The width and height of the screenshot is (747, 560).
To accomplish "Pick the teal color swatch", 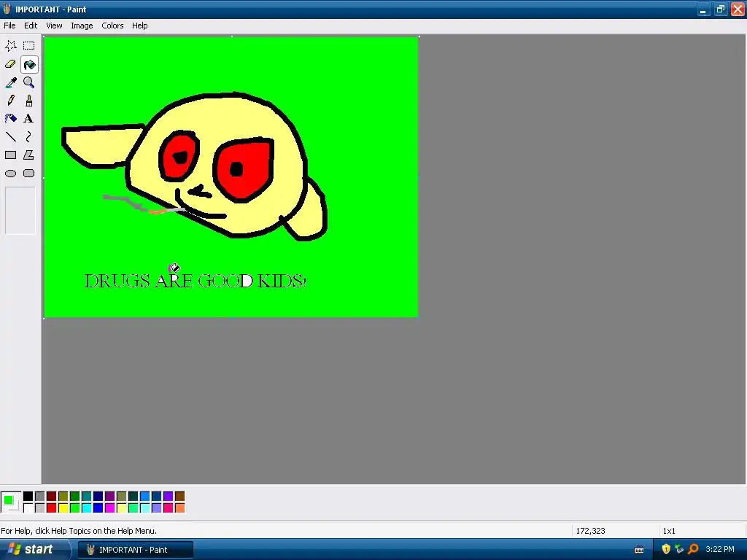I will click(x=86, y=496).
